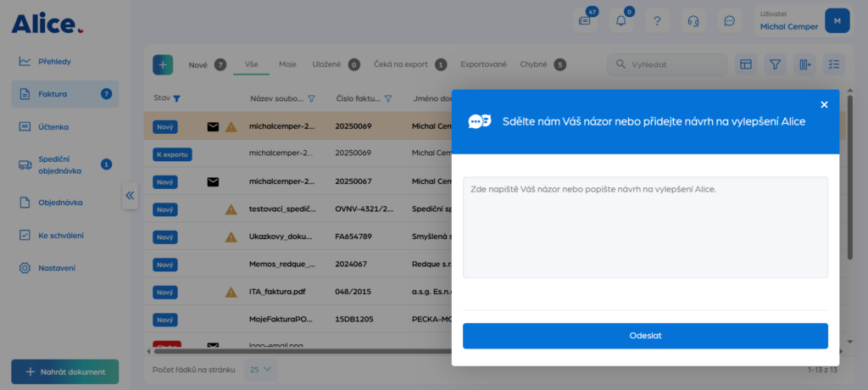This screenshot has height=390, width=868.
Task: Click the horizontal table scrollbar
Action: [302, 351]
